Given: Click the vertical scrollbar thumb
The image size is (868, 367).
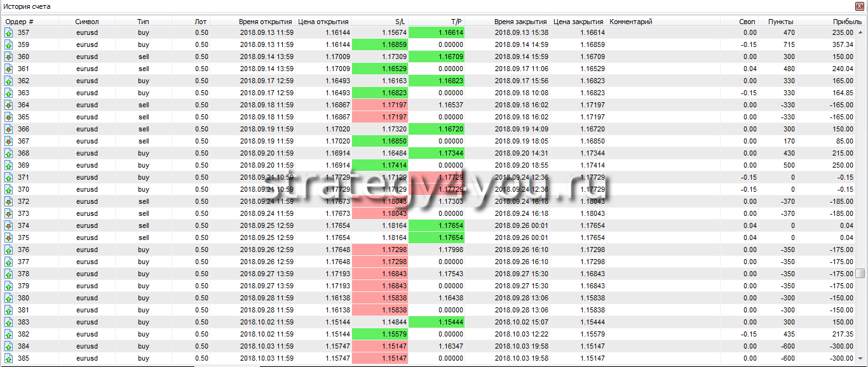Looking at the screenshot, I should coord(860,274).
